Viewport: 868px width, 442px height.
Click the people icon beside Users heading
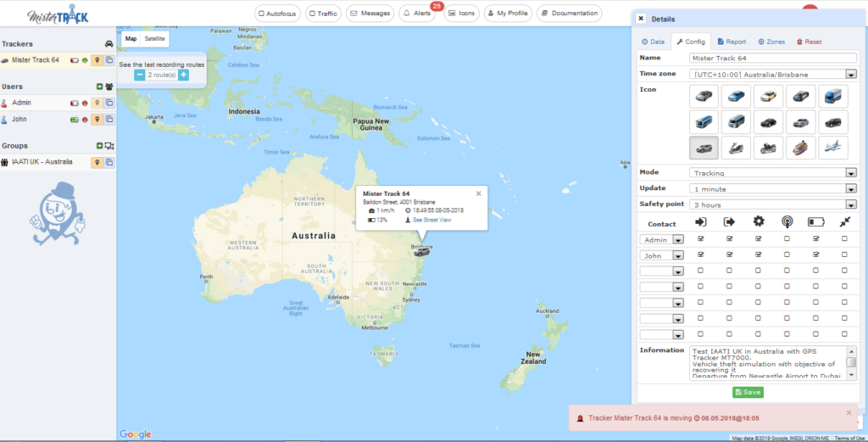click(109, 87)
